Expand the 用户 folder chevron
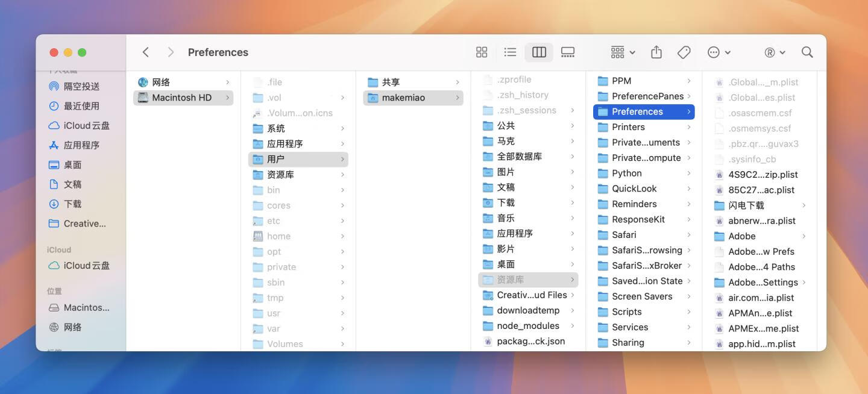Image resolution: width=868 pixels, height=394 pixels. pos(342,159)
